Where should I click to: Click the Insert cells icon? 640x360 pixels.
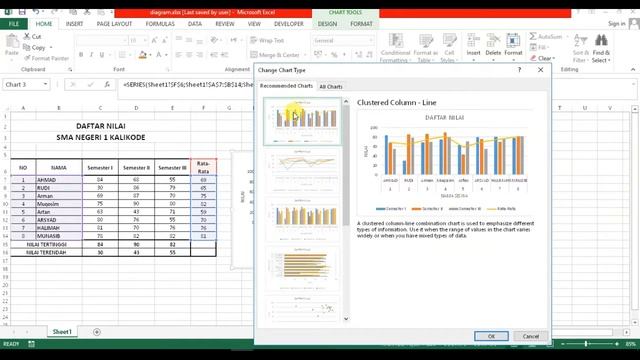473,41
